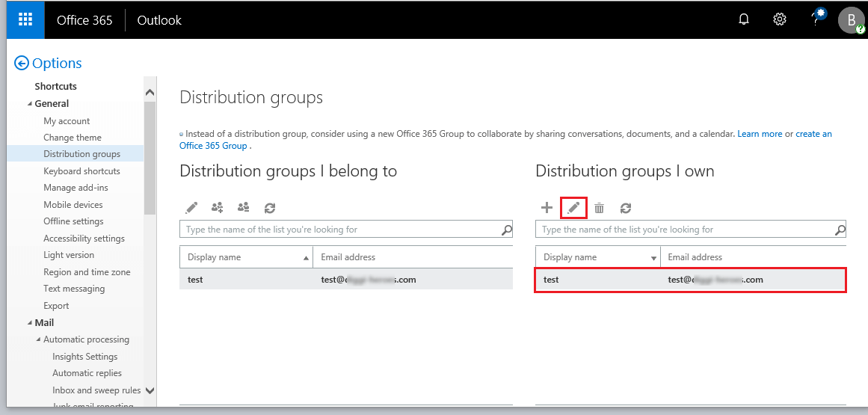This screenshot has height=415, width=868.
Task: Collapse the Automatic processing subsection
Action: (x=39, y=340)
